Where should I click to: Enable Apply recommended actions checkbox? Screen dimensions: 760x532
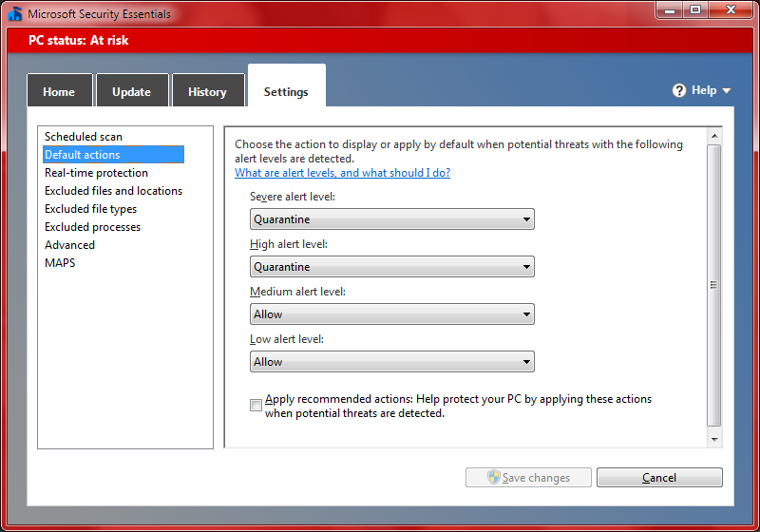click(256, 405)
